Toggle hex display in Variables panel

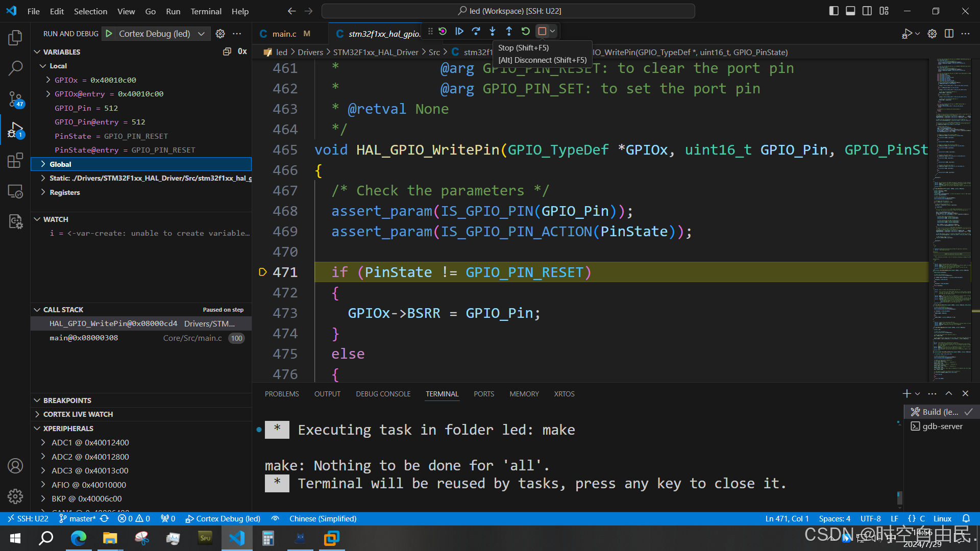242,52
